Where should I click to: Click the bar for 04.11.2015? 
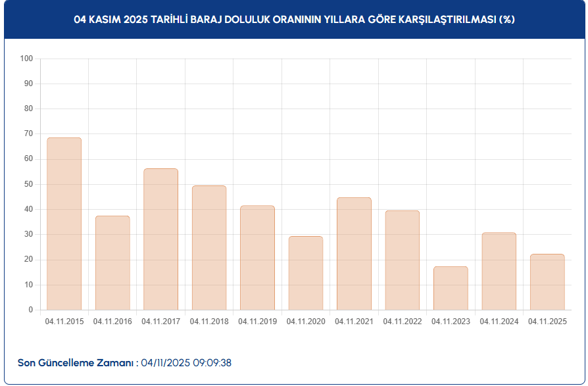64,224
